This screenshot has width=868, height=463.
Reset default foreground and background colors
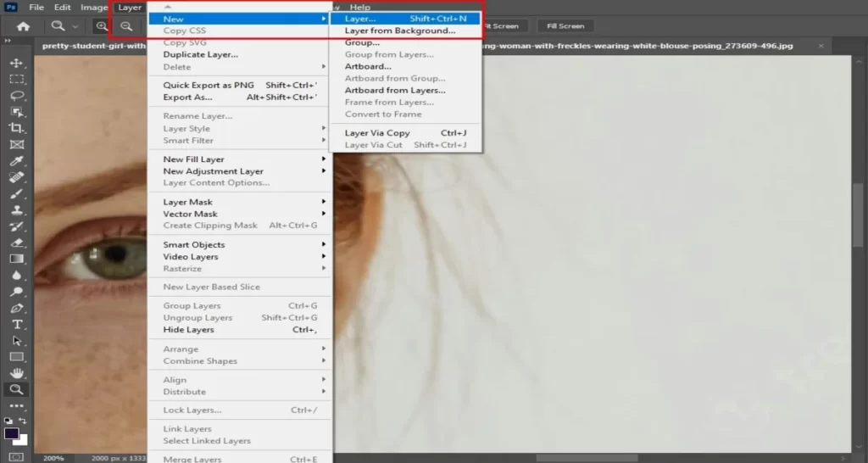tap(8, 421)
